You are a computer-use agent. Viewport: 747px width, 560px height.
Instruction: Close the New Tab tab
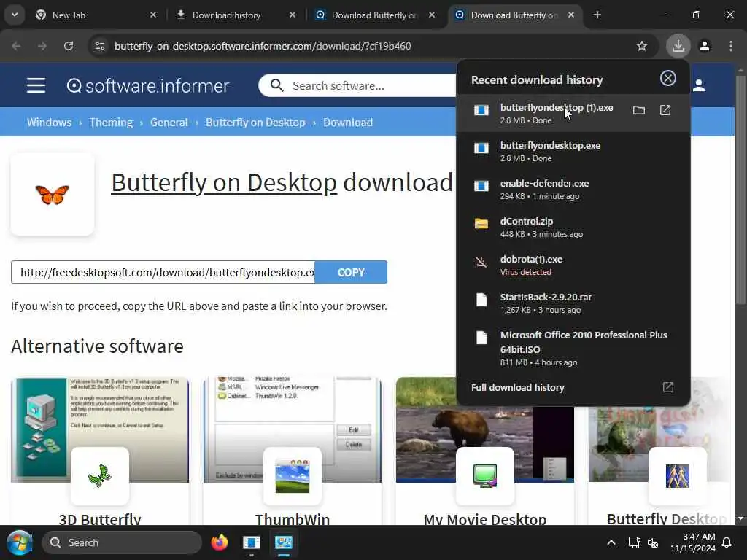[x=153, y=15]
